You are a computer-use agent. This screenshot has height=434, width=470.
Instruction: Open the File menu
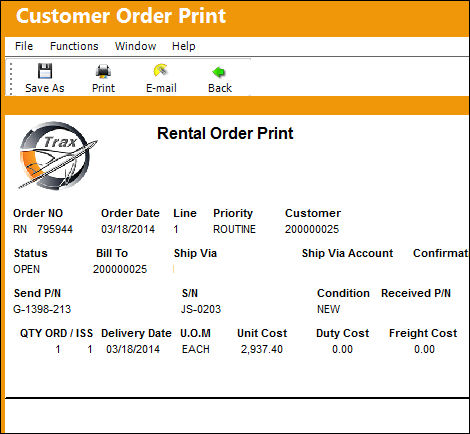pos(24,46)
